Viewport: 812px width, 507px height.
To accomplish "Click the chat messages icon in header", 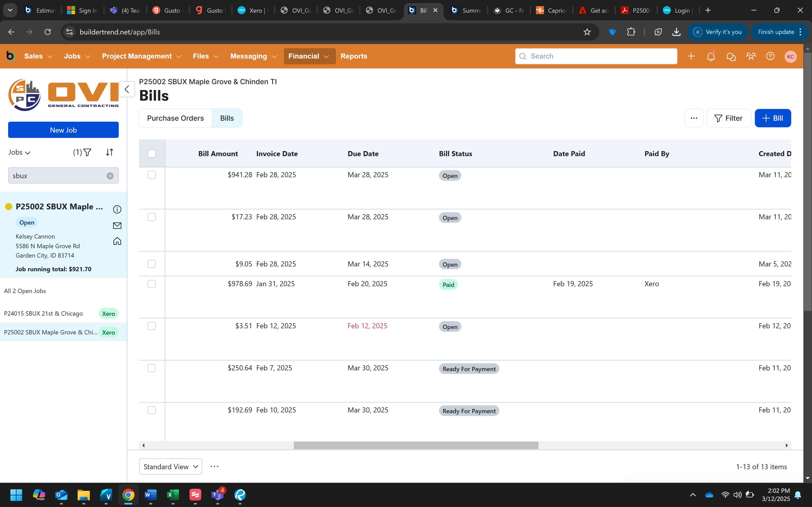I will click(x=731, y=56).
